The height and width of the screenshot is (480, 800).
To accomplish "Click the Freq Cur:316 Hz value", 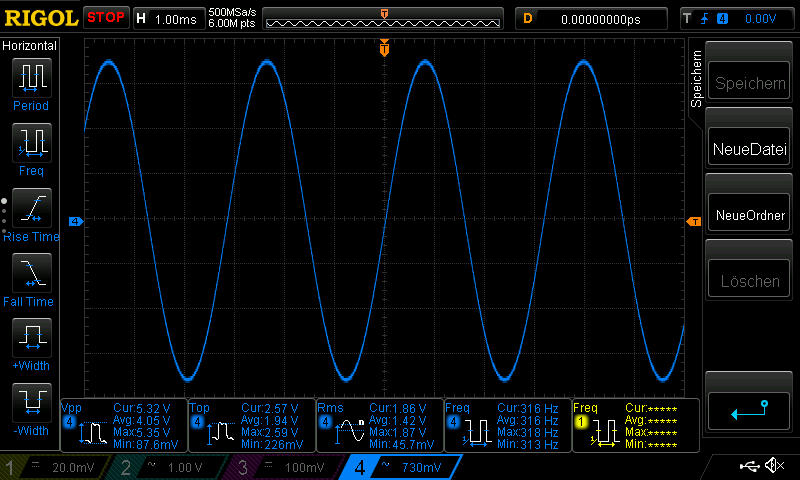I will pyautogui.click(x=528, y=409).
